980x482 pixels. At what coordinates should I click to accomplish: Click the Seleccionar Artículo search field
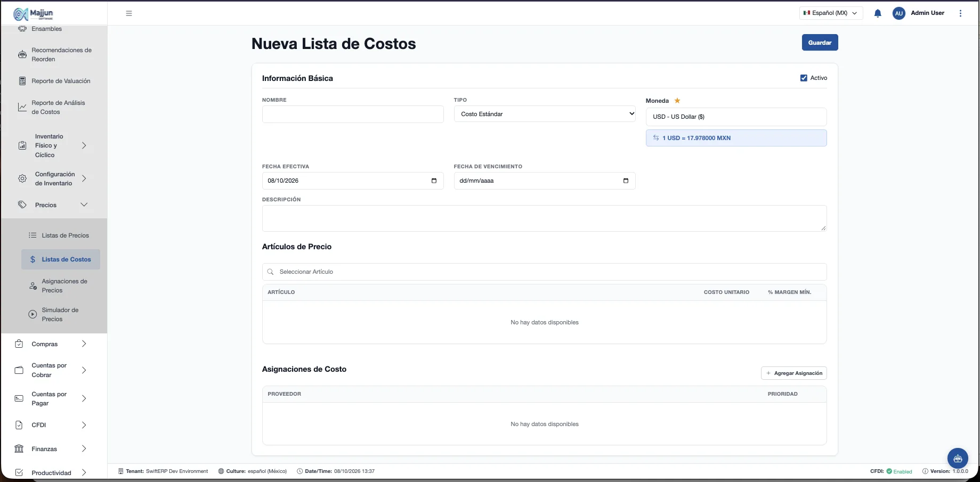pyautogui.click(x=544, y=272)
